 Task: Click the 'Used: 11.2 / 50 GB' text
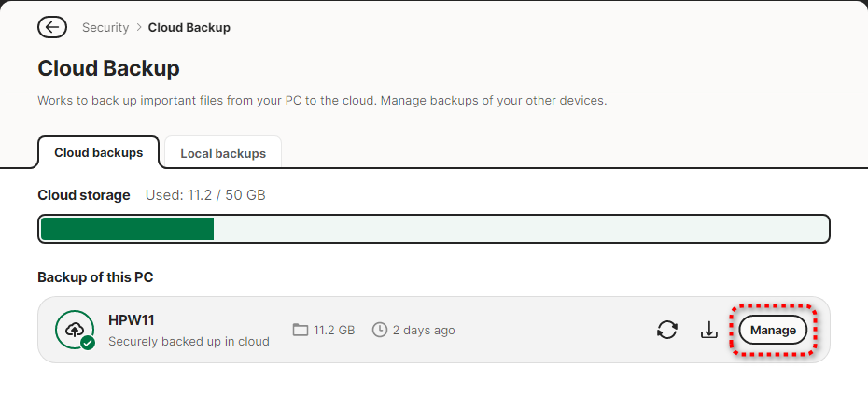(x=205, y=195)
